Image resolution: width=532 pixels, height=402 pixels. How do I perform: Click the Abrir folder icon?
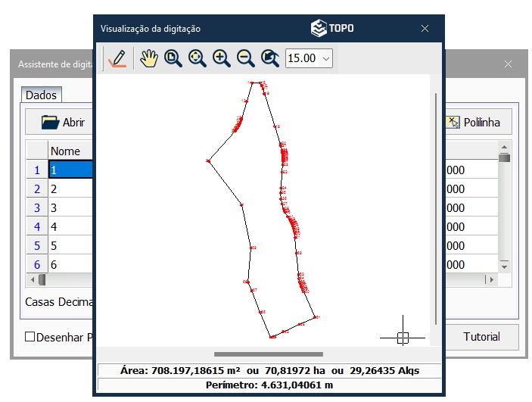[50, 123]
